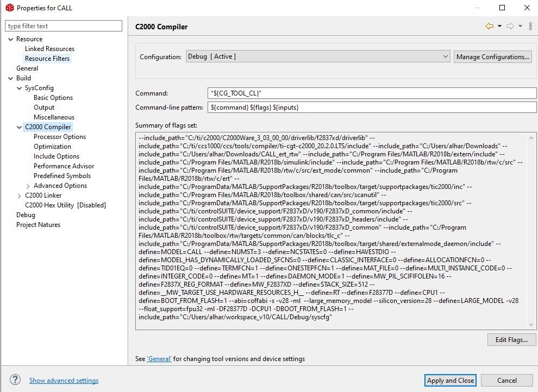Viewport: 538px width, 392px height.
Task: Open the 'General' hyperlink
Action: (159, 359)
